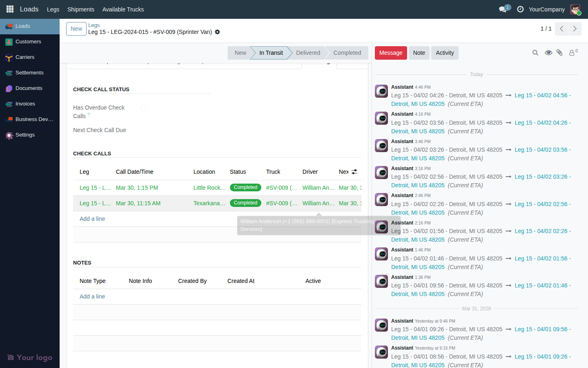Set status to New stage
This screenshot has width=588, height=368.
coord(240,53)
